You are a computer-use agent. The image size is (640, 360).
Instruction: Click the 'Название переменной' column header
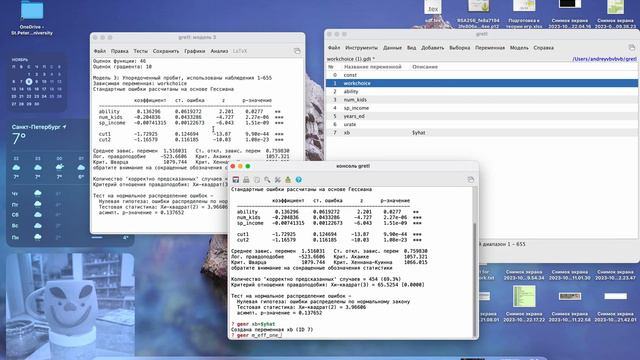click(x=373, y=67)
